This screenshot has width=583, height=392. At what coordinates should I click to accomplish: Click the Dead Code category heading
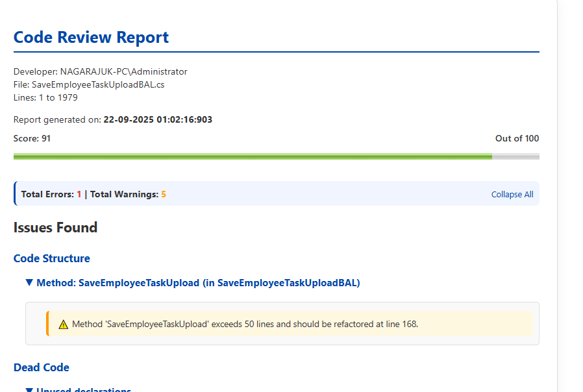42,367
